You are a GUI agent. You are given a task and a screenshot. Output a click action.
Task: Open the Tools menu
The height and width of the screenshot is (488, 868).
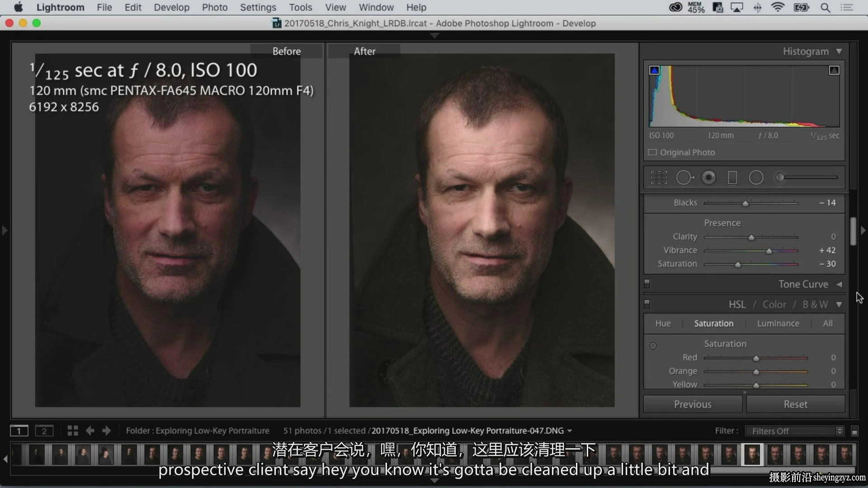tap(301, 8)
